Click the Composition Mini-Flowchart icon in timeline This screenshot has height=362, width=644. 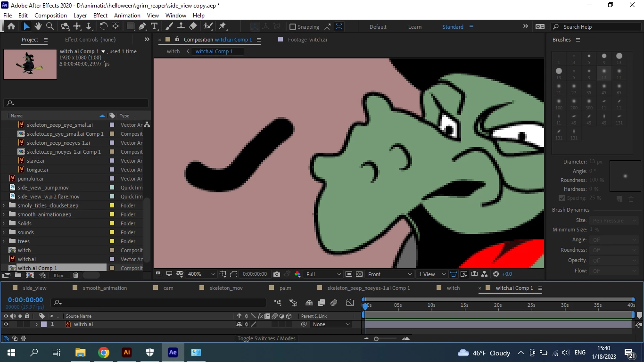(277, 303)
